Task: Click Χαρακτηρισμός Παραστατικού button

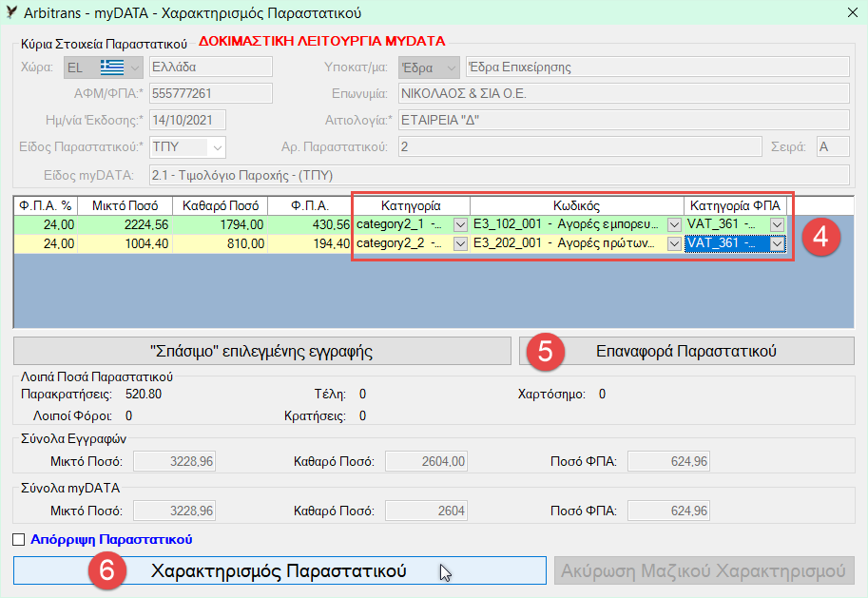Action: point(280,570)
